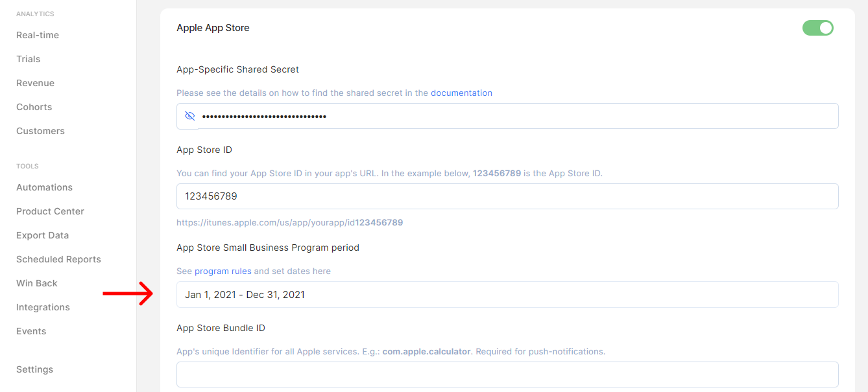Open the Small Business Program period date field
The width and height of the screenshot is (868, 392).
pos(507,294)
